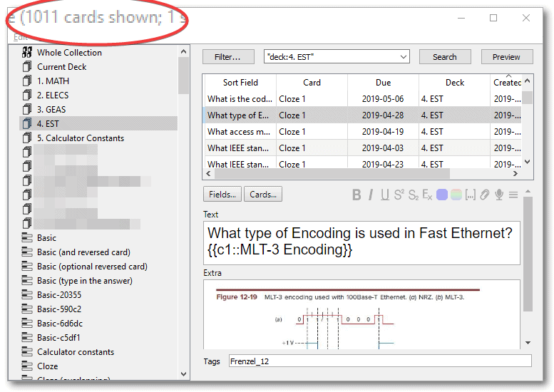Select 5. Calculator Constants deck
Screen dimensions: 554x392
pyautogui.click(x=81, y=138)
